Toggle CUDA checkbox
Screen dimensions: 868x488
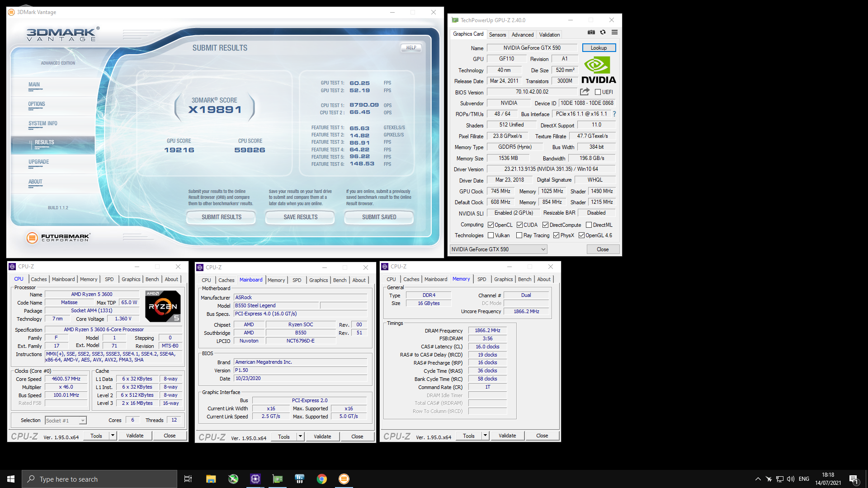[519, 225]
